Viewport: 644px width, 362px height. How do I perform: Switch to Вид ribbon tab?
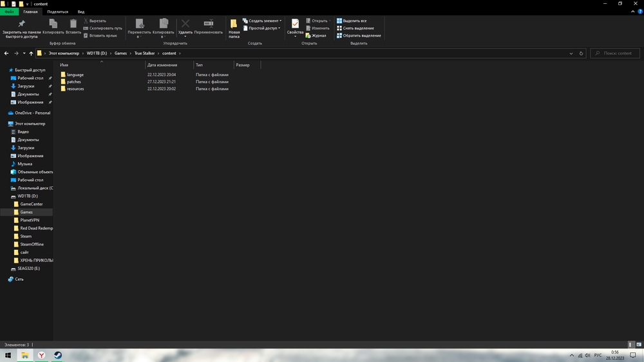[x=81, y=12]
